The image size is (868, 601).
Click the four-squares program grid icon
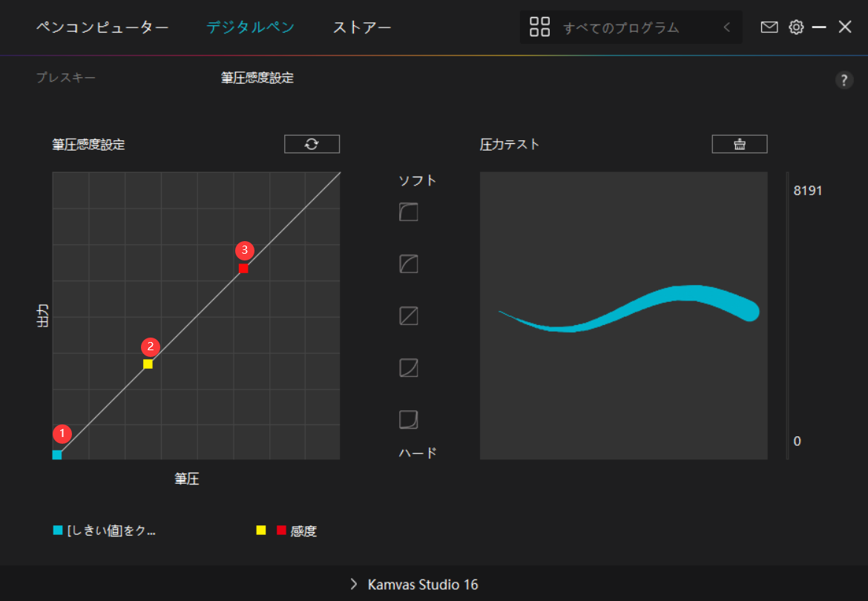tap(540, 27)
